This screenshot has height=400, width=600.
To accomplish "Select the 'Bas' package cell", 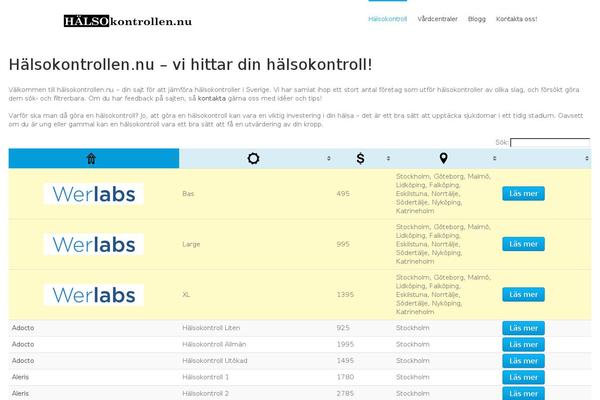I will tap(188, 194).
